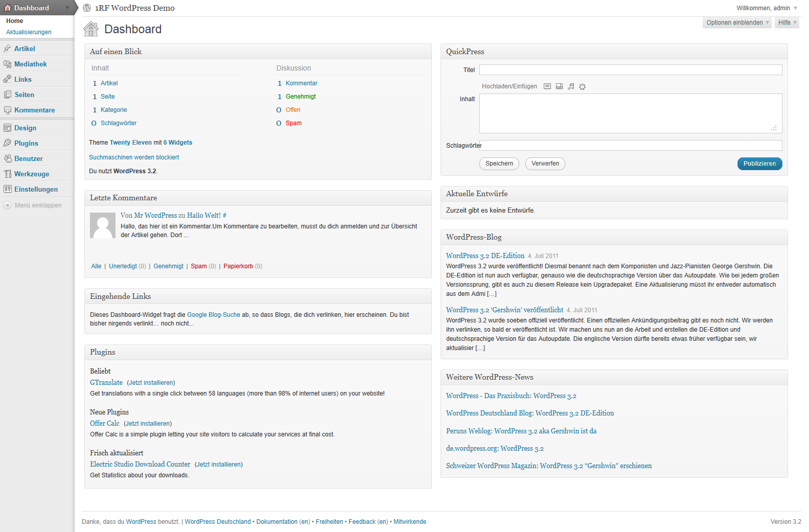Click Speichern button in QuickPress
The width and height of the screenshot is (809, 532).
pos(499,164)
